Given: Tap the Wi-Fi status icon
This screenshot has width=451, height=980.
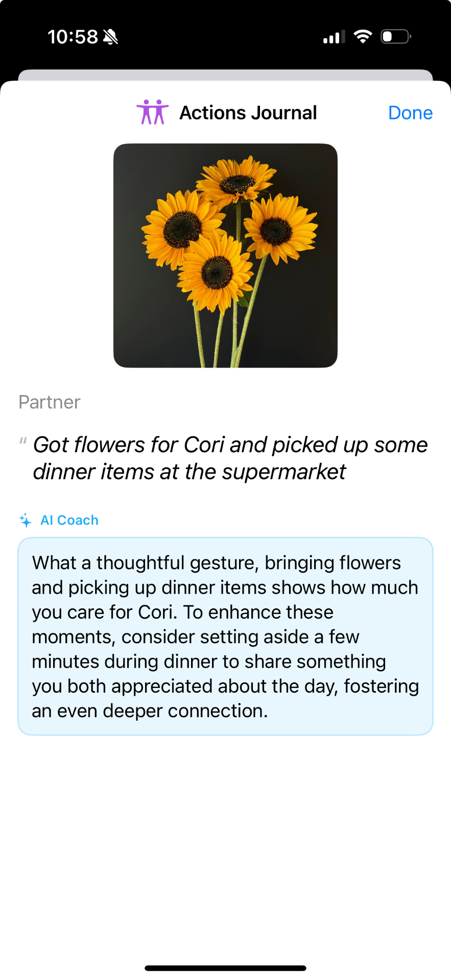Looking at the screenshot, I should point(363,37).
